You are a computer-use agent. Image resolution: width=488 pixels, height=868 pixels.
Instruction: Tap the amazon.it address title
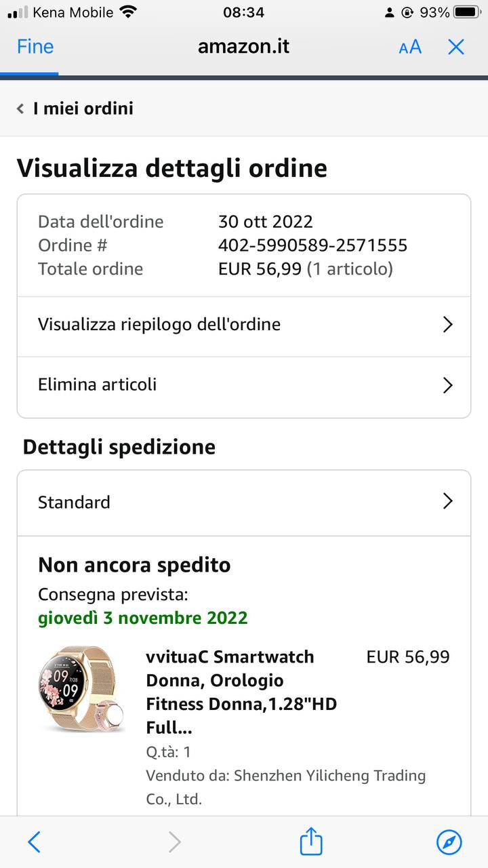tap(243, 47)
